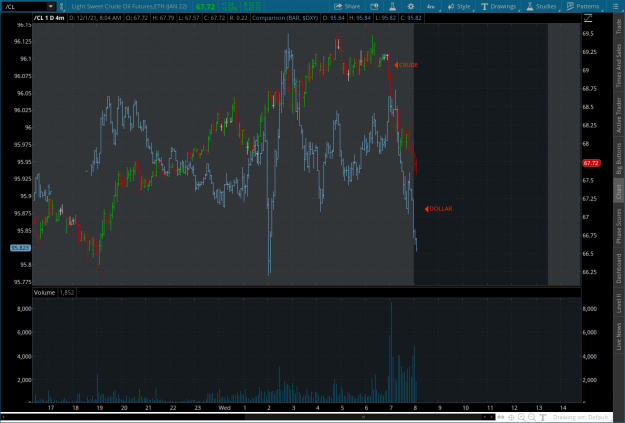This screenshot has width=625, height=423.
Task: Open the Share chart option
Action: point(347,6)
